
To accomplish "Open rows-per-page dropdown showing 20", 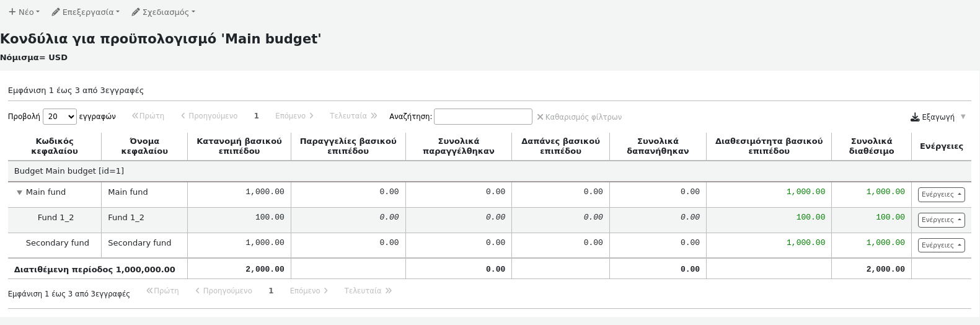I will coord(60,117).
